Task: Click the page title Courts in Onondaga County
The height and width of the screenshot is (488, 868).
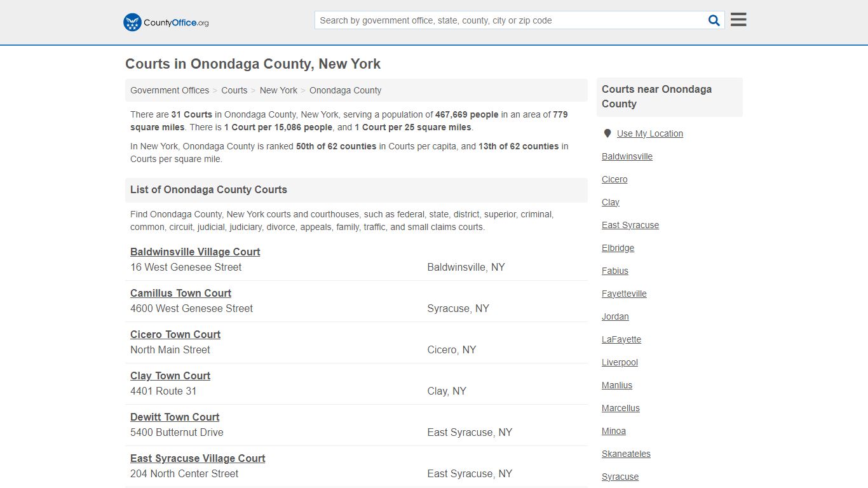Action: coord(253,64)
